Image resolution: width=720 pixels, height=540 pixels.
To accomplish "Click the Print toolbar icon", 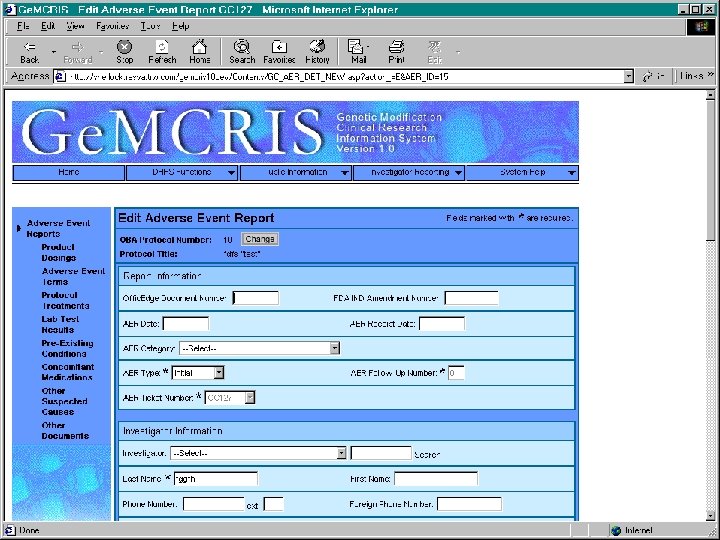I will pos(396,46).
